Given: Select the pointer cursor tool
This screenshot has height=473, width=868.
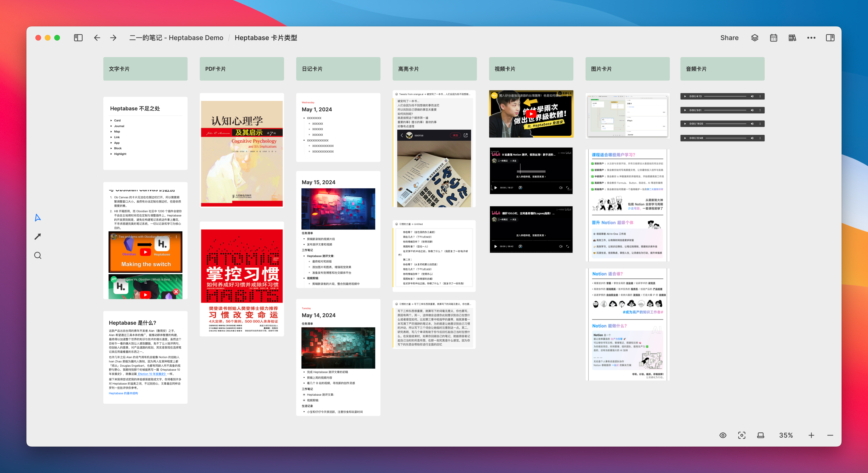Looking at the screenshot, I should click(38, 218).
